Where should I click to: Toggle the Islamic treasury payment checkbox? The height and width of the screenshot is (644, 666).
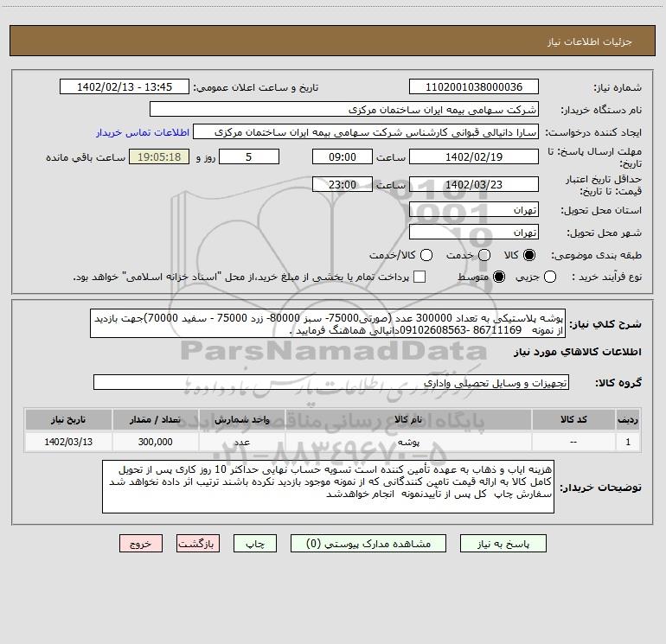(419, 277)
